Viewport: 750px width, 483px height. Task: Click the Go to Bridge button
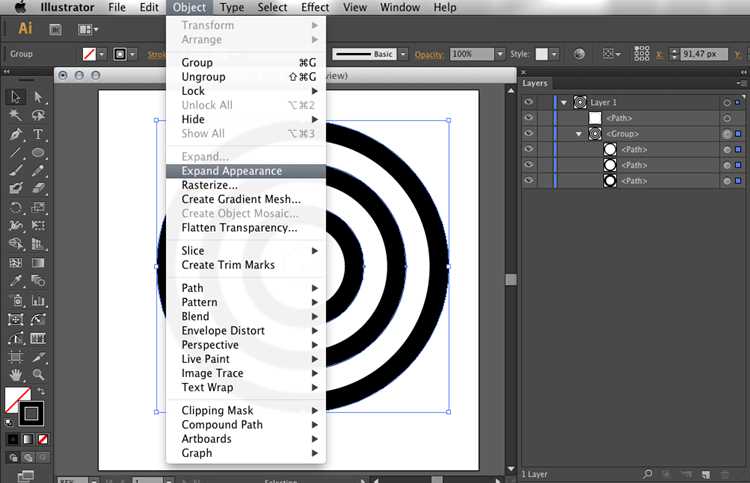55,30
